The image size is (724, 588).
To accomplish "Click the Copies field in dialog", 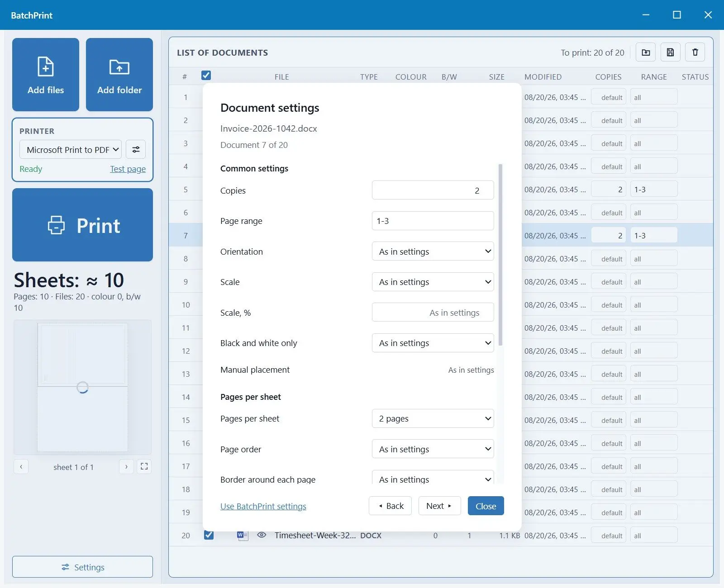I will (433, 190).
